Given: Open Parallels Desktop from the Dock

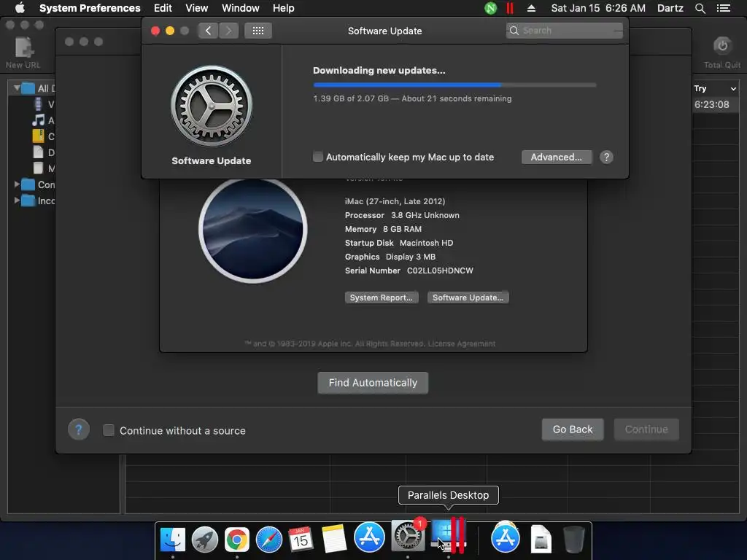Looking at the screenshot, I should pyautogui.click(x=448, y=536).
